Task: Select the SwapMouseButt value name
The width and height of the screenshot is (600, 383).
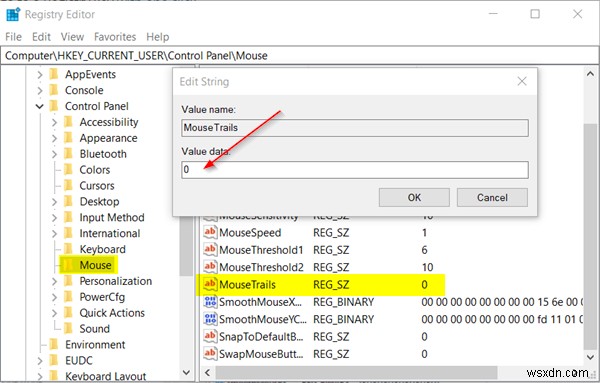Action: 261,354
